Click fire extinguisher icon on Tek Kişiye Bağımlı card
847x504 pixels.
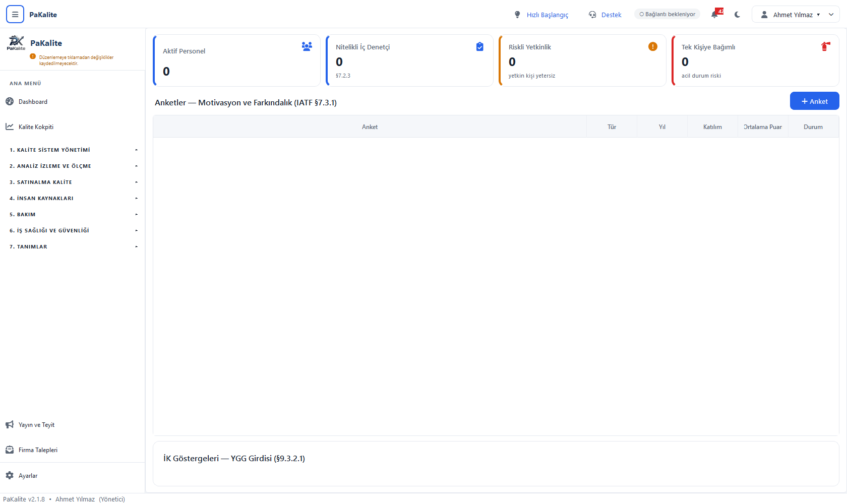click(x=825, y=46)
